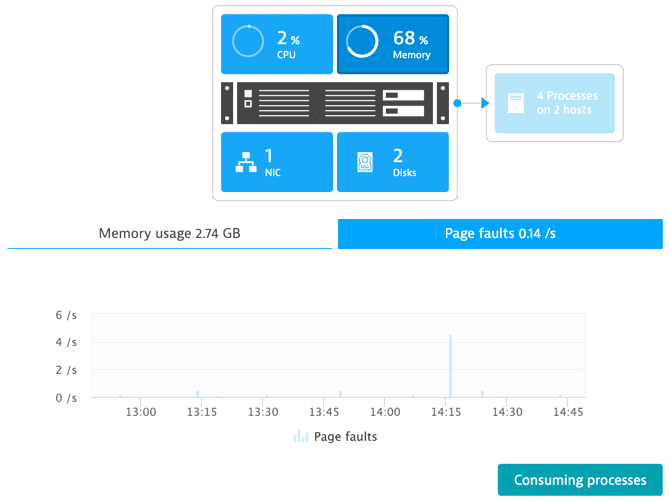Click the CPU usage ring icon
Screen dimensions: 669x502
[x=248, y=41]
